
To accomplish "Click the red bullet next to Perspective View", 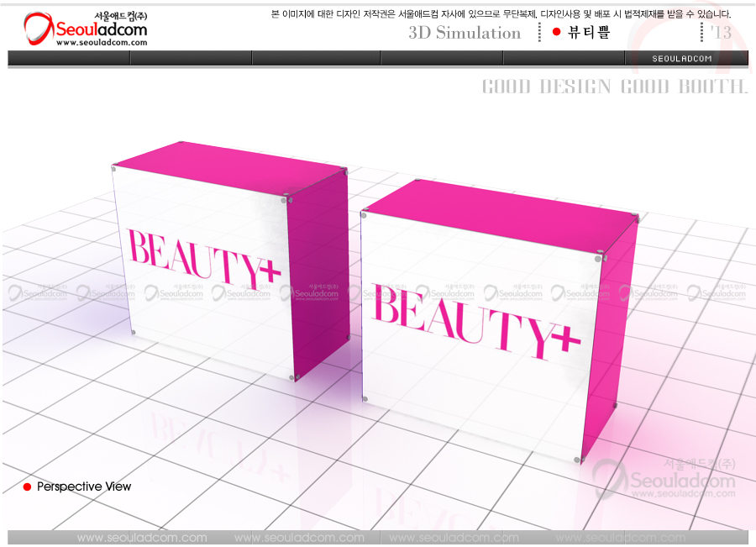I will 27,487.
